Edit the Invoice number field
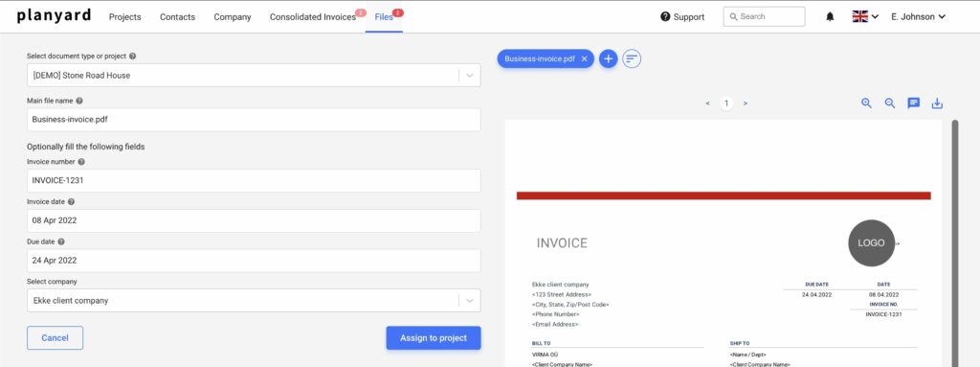This screenshot has width=980, height=367. tap(254, 180)
